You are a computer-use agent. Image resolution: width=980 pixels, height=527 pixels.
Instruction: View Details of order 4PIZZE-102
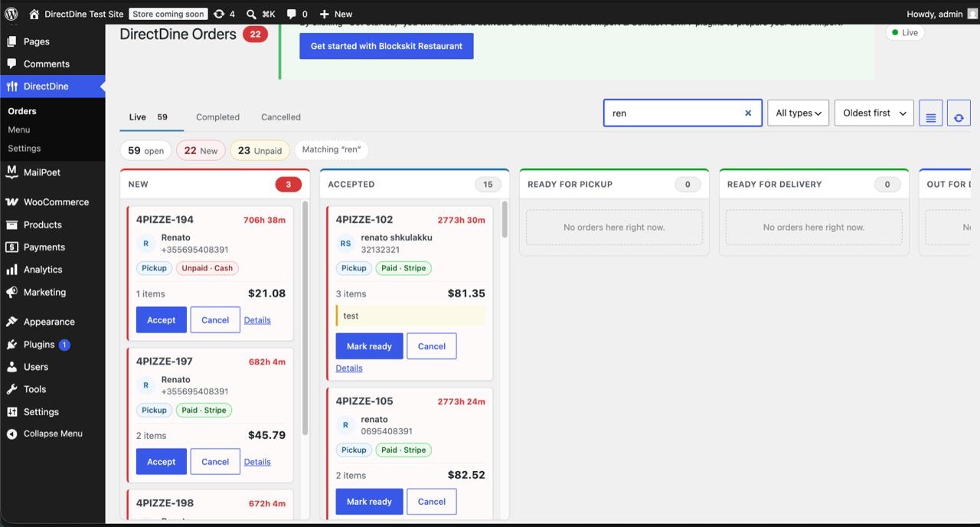pos(349,368)
